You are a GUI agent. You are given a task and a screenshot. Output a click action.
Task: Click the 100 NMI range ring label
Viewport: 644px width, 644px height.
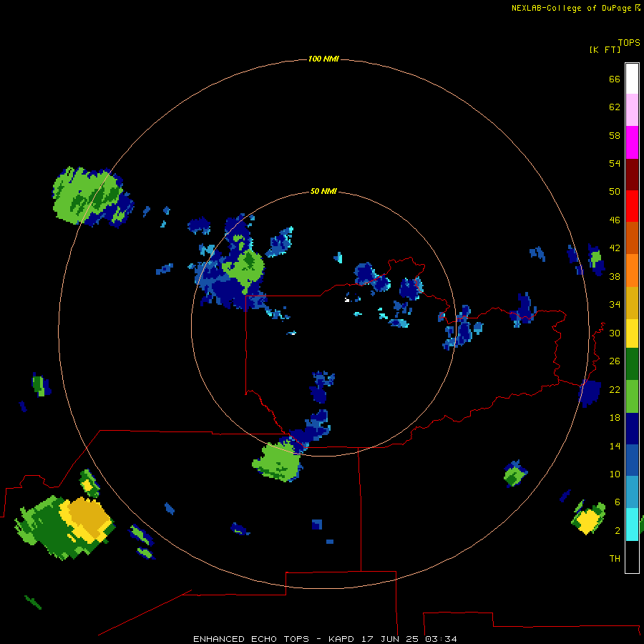[x=323, y=59]
